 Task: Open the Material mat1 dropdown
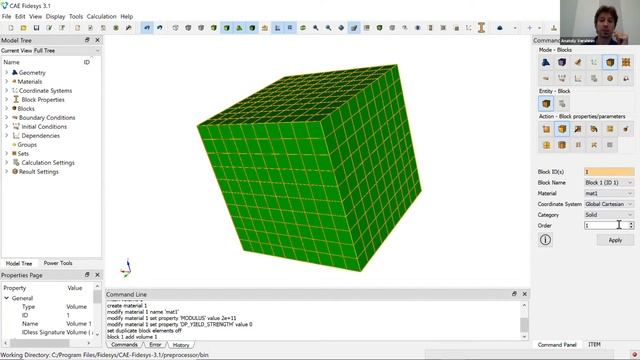pyautogui.click(x=609, y=193)
